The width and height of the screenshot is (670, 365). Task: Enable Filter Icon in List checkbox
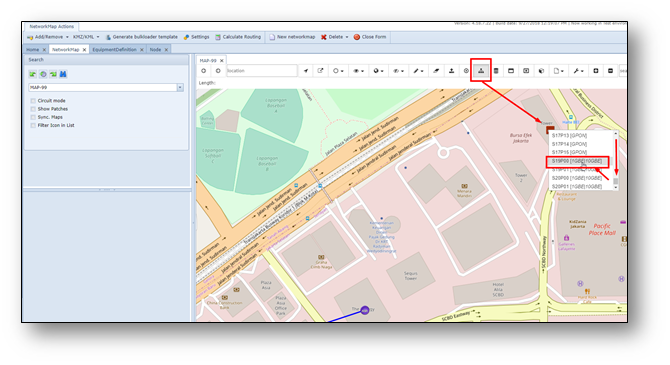tap(33, 125)
